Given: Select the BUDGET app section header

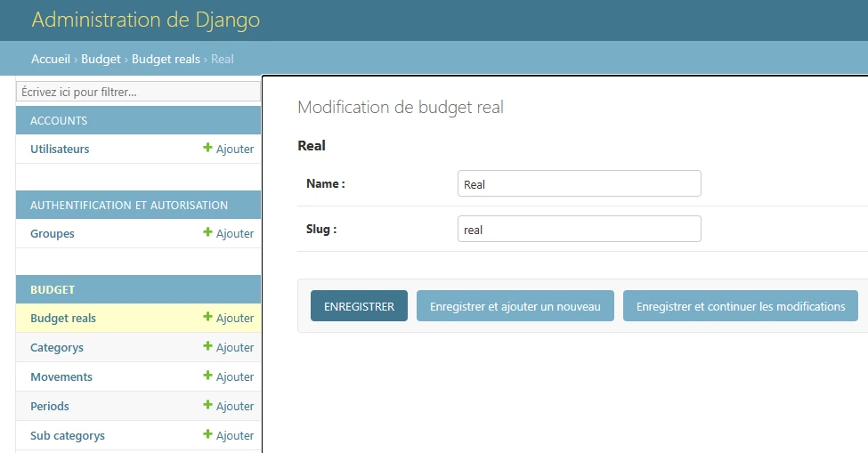Looking at the screenshot, I should click(x=53, y=290).
